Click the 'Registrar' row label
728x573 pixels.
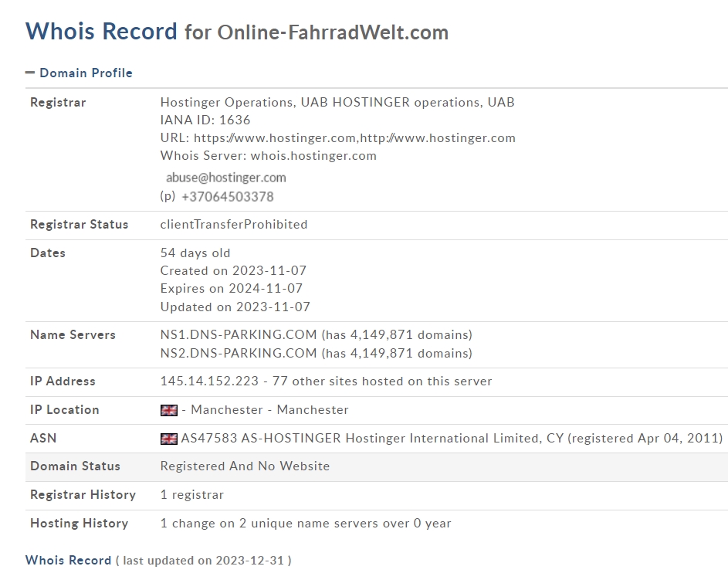(x=58, y=102)
